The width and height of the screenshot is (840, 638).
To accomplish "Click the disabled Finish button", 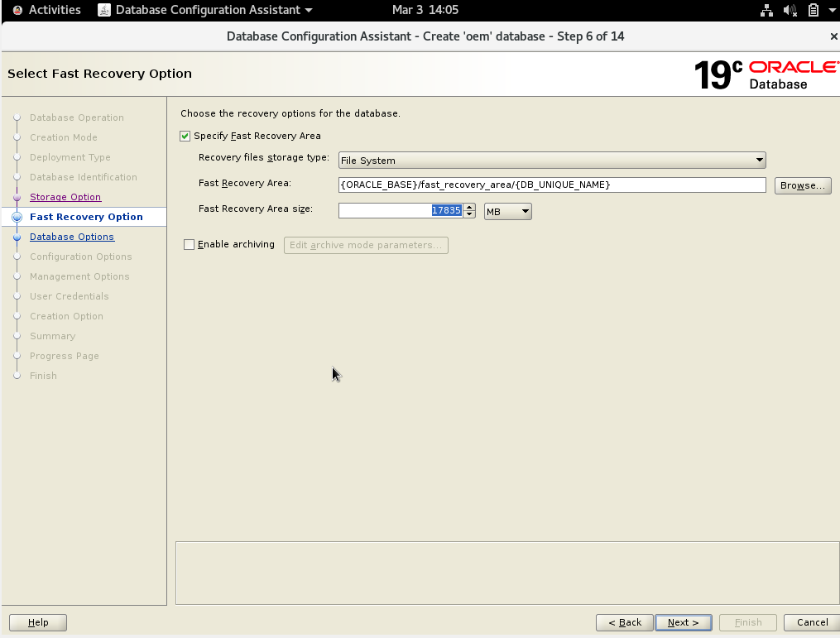I will coord(748,622).
